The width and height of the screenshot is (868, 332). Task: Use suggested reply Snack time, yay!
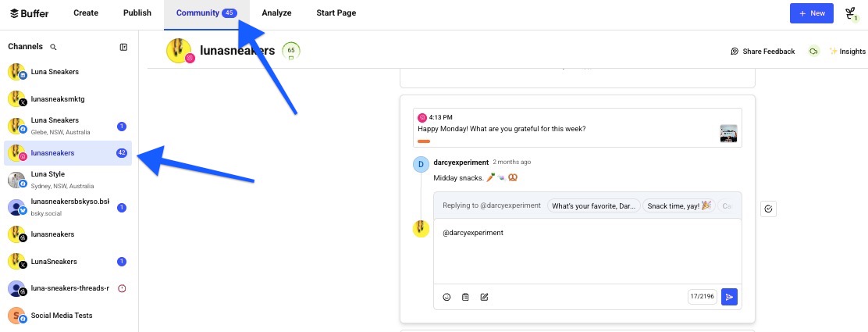coord(679,205)
